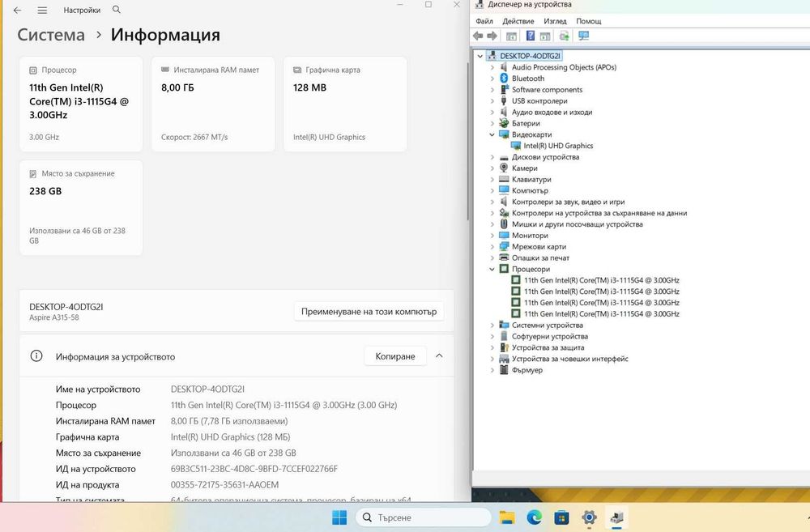
Task: Open the Windows Start button
Action: tap(339, 517)
